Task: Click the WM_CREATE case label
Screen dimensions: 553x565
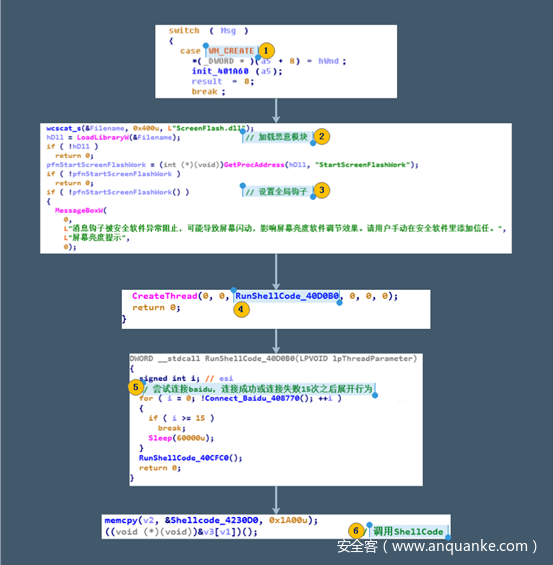Action: coord(231,51)
